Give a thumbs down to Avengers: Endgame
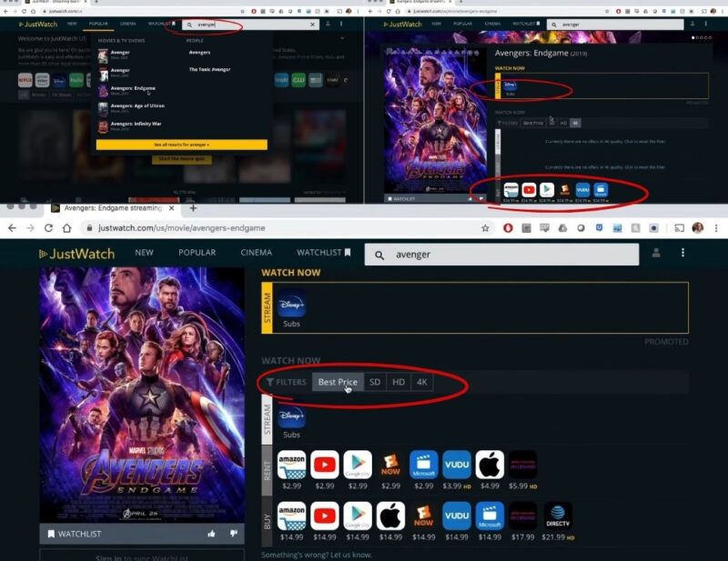 [x=234, y=534]
